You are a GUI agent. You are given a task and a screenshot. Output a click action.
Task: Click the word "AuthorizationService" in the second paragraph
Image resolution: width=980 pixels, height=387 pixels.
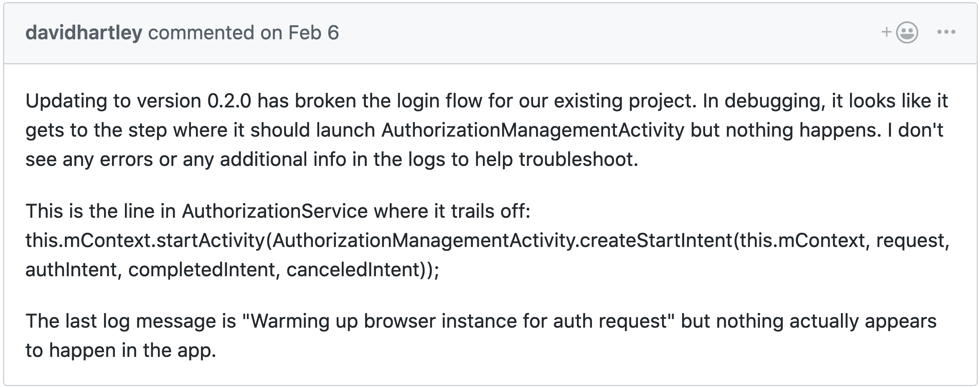274,211
